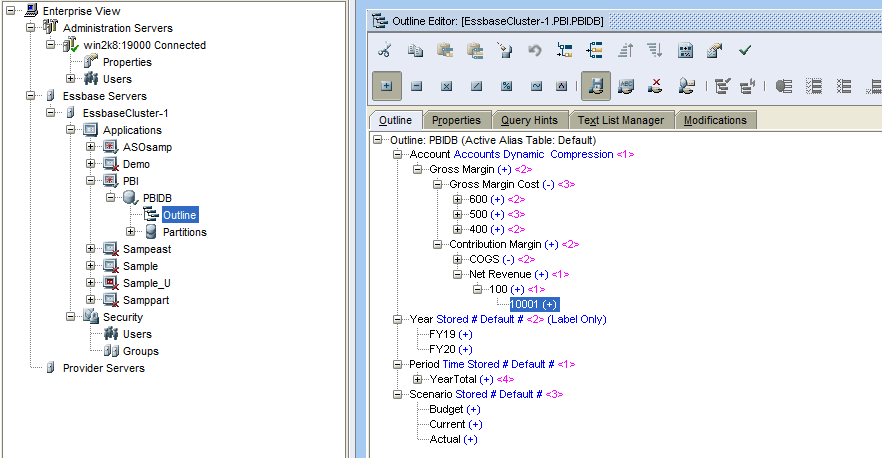Click the Shared Member storage icon
The height and width of the screenshot is (458, 882).
[x=686, y=86]
